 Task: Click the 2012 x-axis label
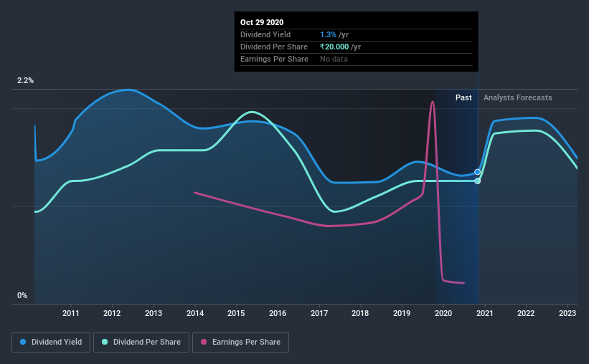[x=112, y=313]
